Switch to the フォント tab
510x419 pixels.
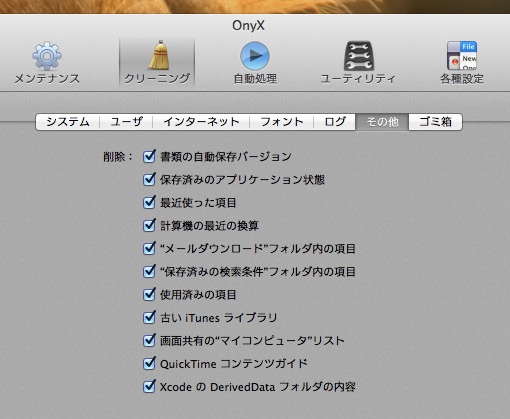click(281, 122)
